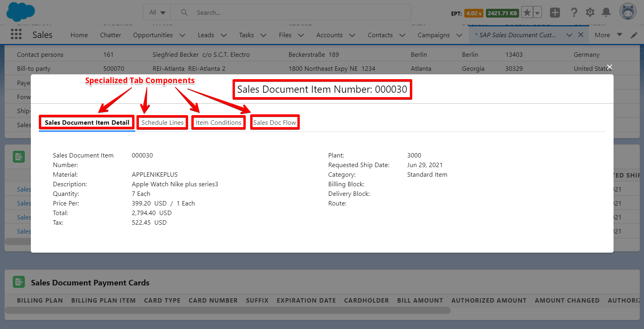The width and height of the screenshot is (644, 329).
Task: Expand the Campaigns nav dropdown
Action: click(459, 35)
